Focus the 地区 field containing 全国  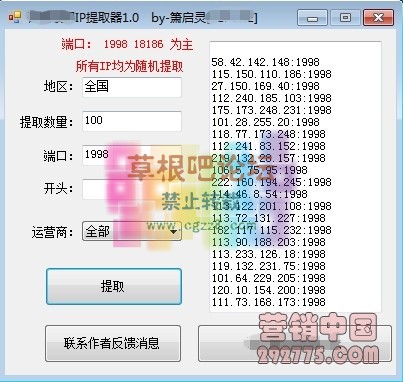[x=132, y=87]
